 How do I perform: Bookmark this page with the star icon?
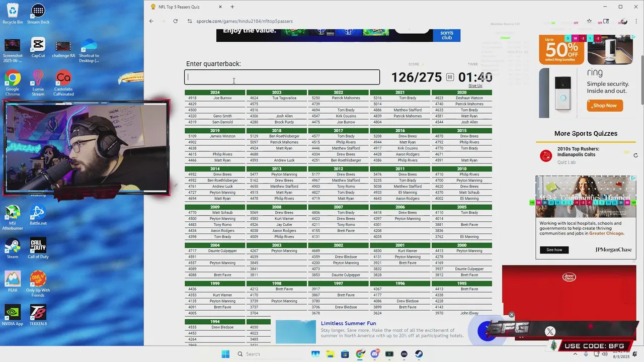[x=589, y=22]
